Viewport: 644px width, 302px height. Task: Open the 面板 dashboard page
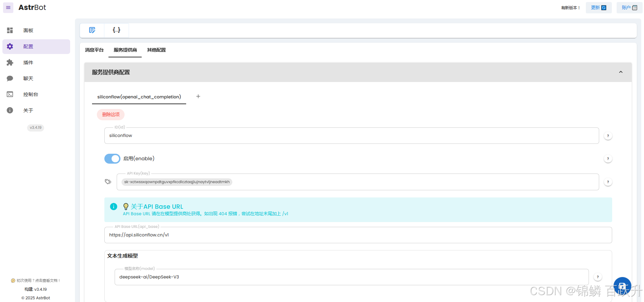36,30
